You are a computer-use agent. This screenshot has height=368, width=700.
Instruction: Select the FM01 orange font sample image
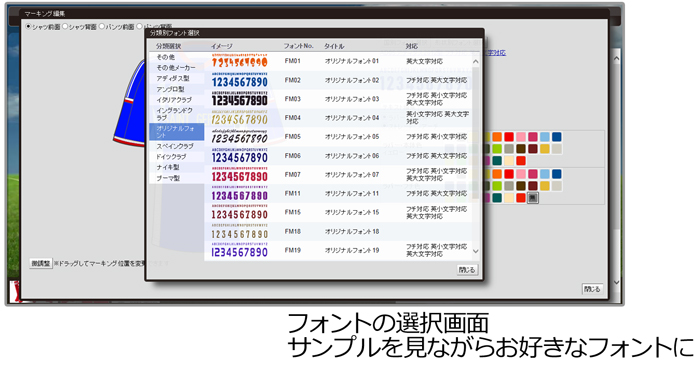pyautogui.click(x=239, y=61)
